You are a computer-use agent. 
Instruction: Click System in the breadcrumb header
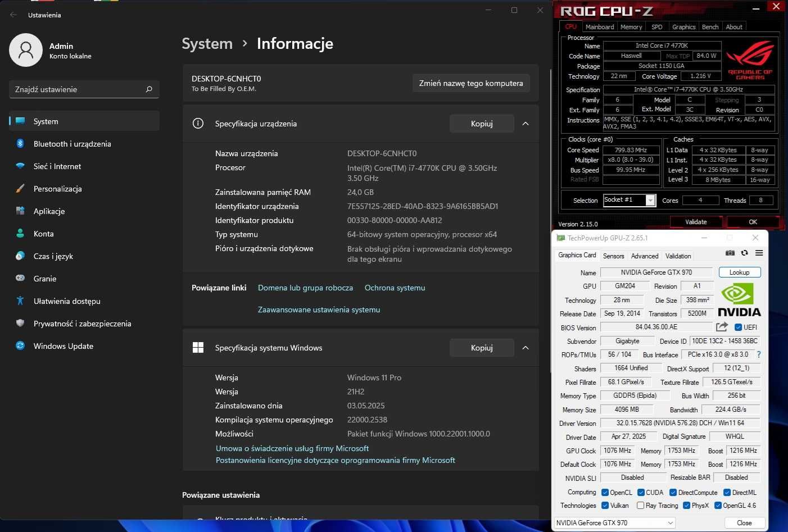207,43
